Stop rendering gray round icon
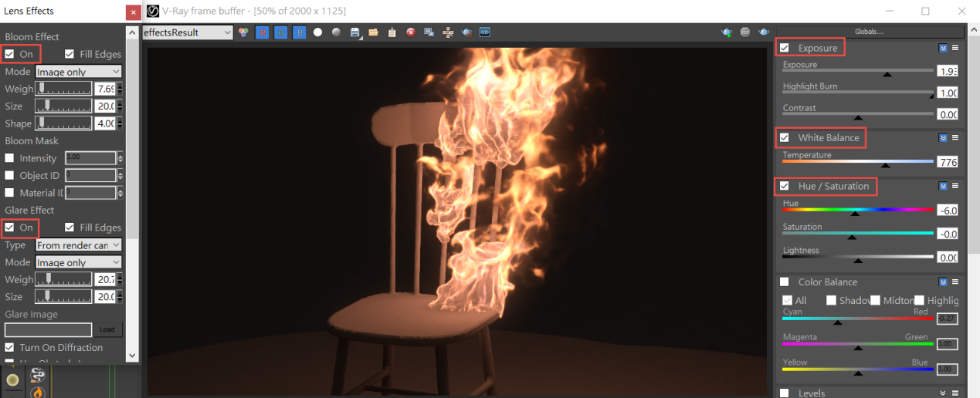 click(x=745, y=32)
